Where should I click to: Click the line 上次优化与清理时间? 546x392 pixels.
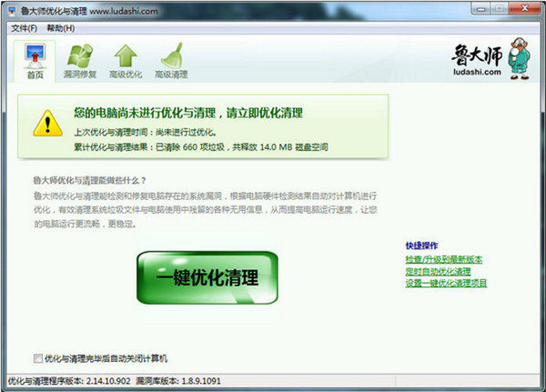[146, 132]
